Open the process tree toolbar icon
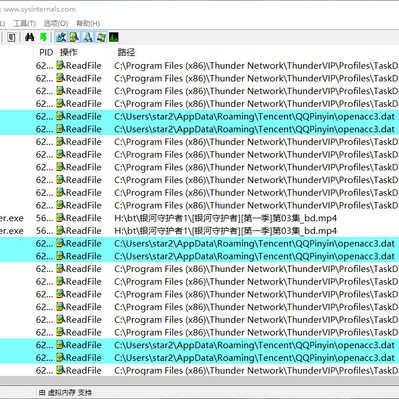The width and height of the screenshot is (399, 399). click(12, 37)
